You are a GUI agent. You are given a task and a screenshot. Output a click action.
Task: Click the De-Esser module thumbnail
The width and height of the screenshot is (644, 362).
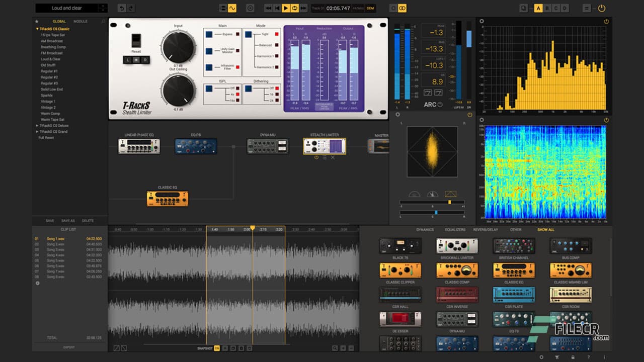pos(400,319)
